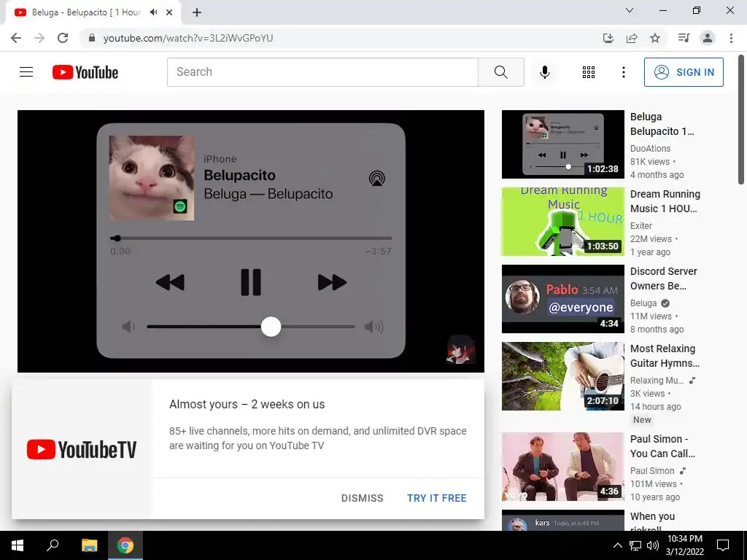Open Paul Simon You Can Call thumbnail

click(x=562, y=467)
